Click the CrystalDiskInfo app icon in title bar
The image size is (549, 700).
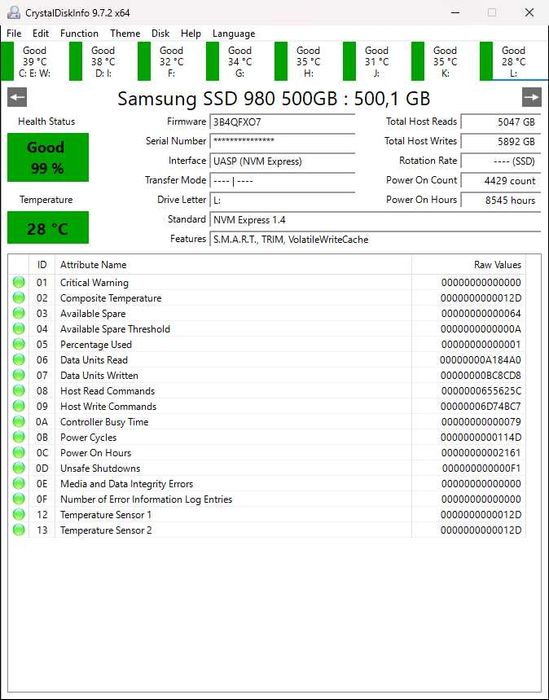(x=14, y=12)
